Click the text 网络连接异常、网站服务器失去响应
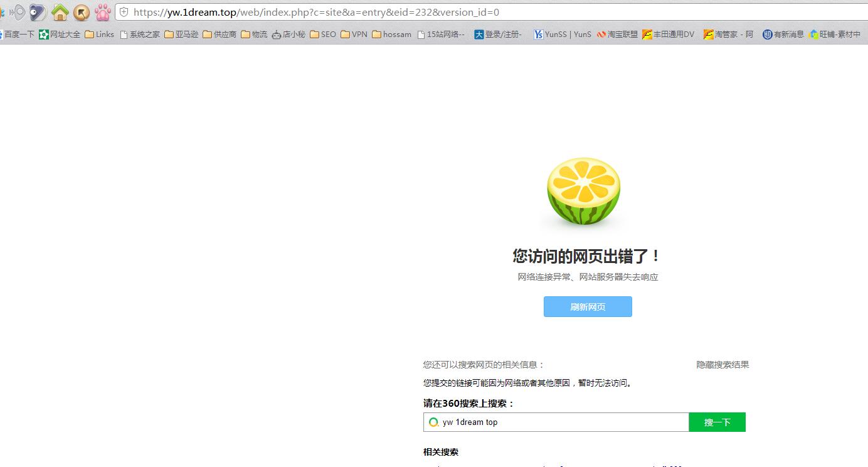Screen dimensions: 868x467 coord(588,277)
